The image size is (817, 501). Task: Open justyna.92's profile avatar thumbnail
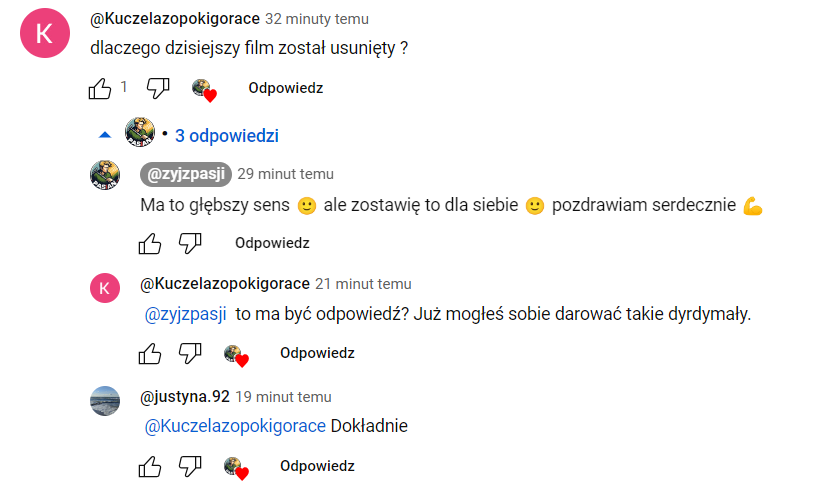click(x=105, y=400)
